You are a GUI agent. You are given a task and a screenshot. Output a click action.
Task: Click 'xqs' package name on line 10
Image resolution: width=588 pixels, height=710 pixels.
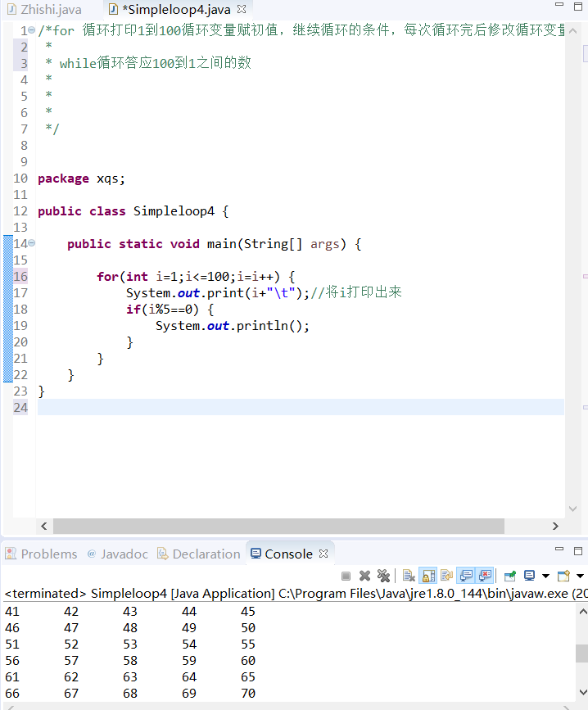click(x=107, y=179)
